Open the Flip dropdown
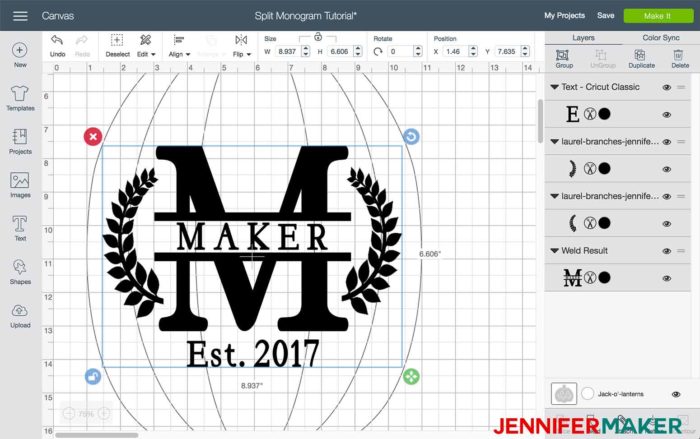 [x=242, y=54]
